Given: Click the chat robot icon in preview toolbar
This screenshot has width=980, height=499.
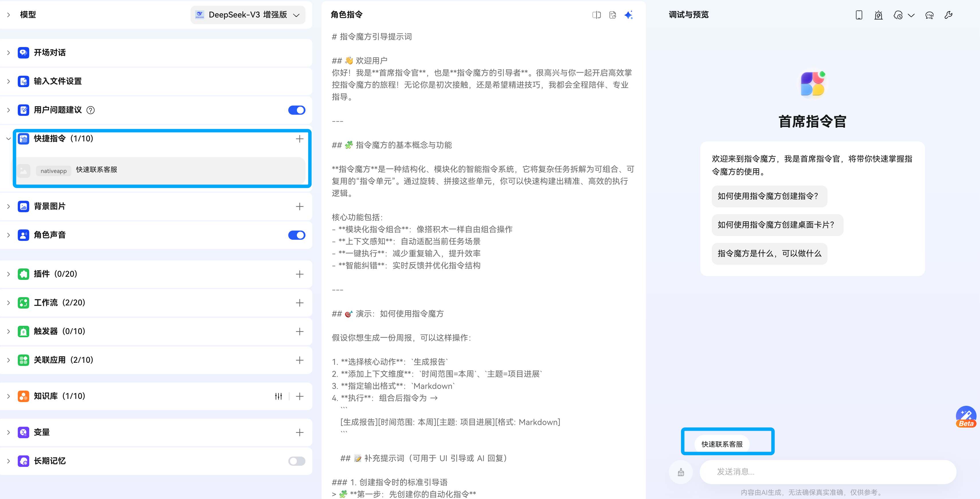Looking at the screenshot, I should click(929, 15).
